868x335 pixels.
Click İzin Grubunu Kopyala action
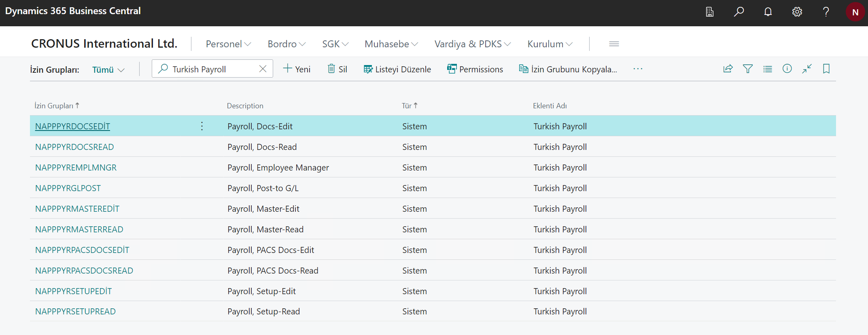pyautogui.click(x=568, y=69)
